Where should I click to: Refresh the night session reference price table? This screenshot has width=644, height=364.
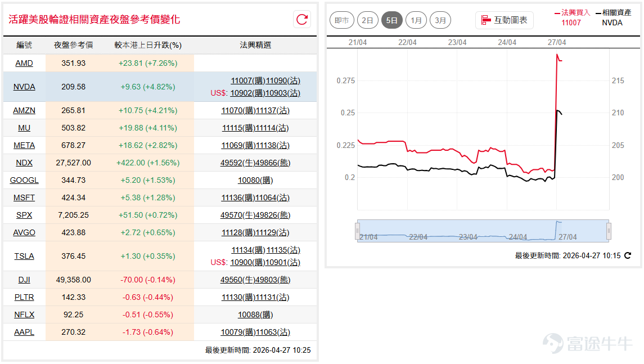(302, 19)
